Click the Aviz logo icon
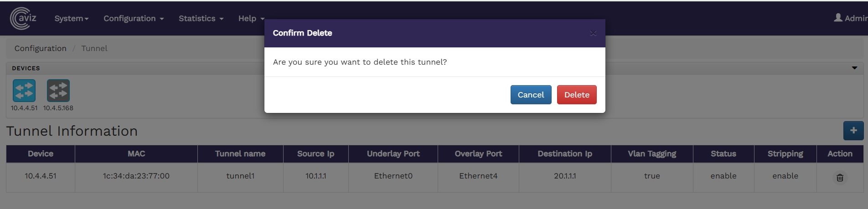This screenshot has width=868, height=209. tap(23, 19)
